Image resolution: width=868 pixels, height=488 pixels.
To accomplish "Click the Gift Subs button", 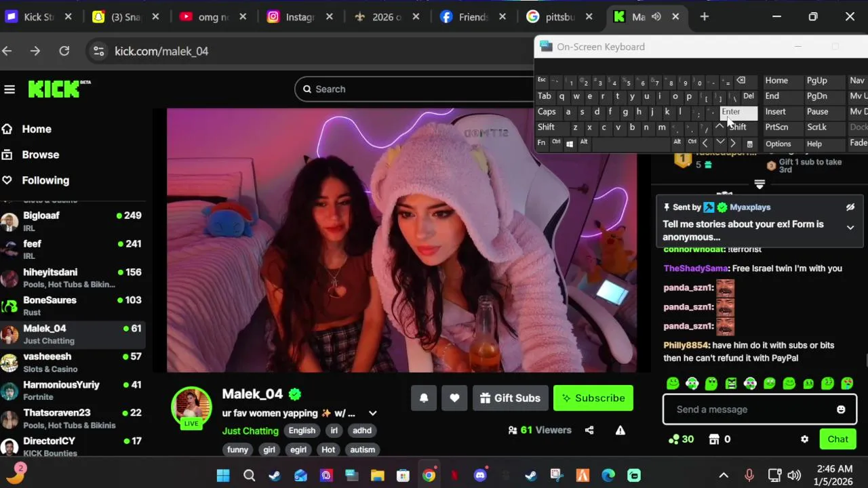I will tap(510, 398).
